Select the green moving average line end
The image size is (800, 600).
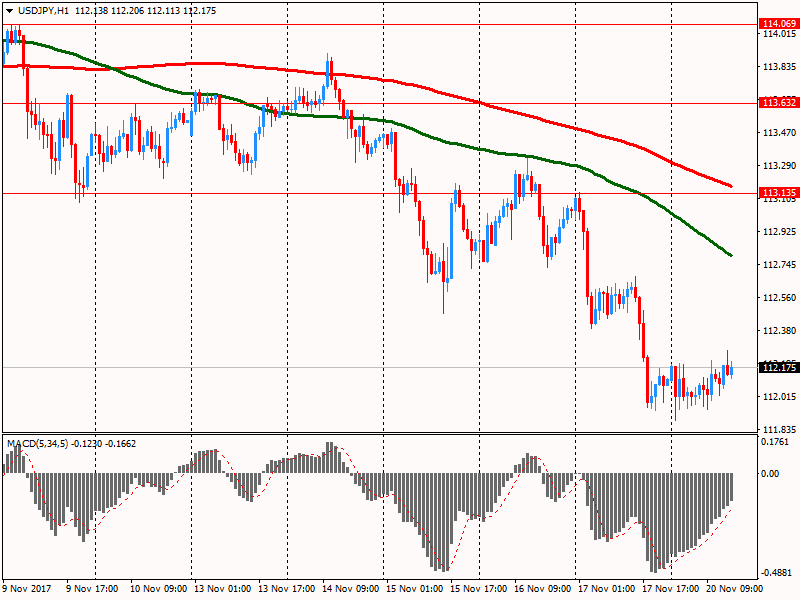pyautogui.click(x=731, y=255)
